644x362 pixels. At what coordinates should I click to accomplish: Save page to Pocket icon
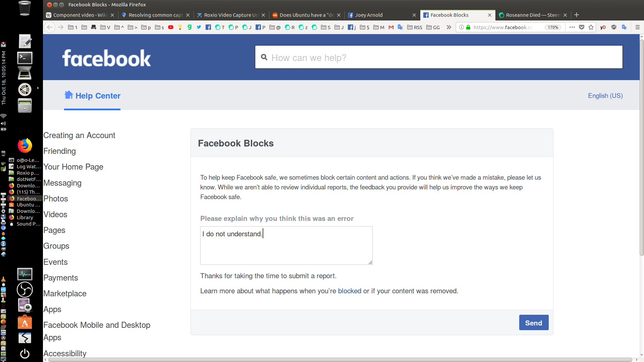(582, 27)
